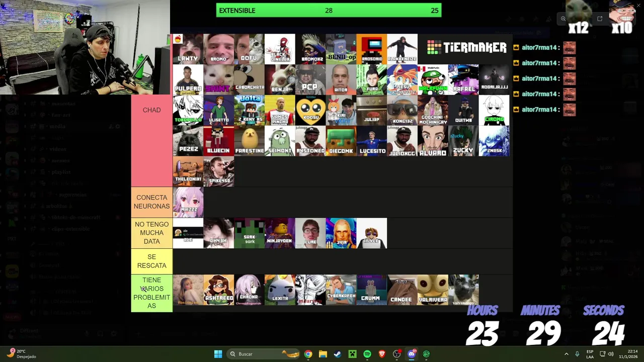The image size is (644, 362).
Task: Open Spotify from the taskbar
Action: pos(367,354)
